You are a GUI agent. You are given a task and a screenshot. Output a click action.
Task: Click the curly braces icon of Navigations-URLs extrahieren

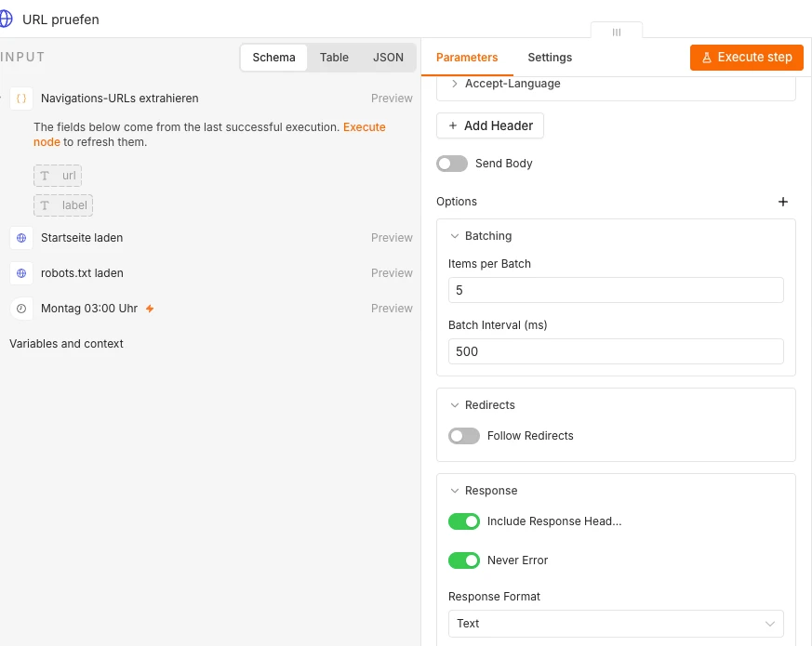point(21,99)
